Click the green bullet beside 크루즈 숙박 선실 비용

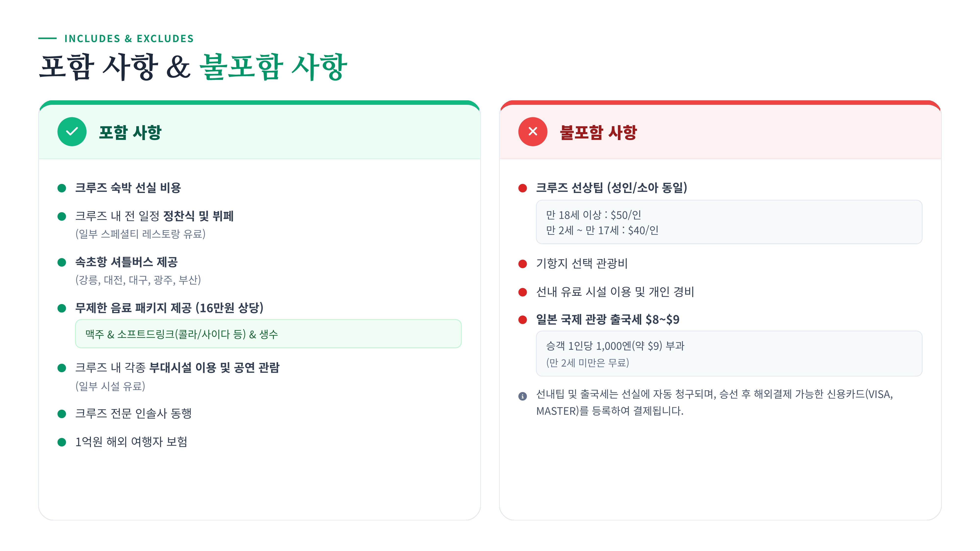click(62, 188)
